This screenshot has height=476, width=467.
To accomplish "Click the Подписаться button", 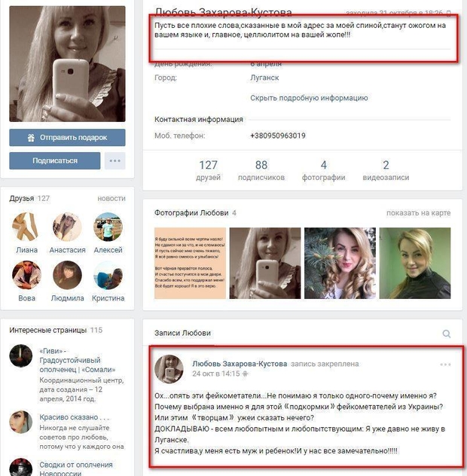I will [x=55, y=160].
